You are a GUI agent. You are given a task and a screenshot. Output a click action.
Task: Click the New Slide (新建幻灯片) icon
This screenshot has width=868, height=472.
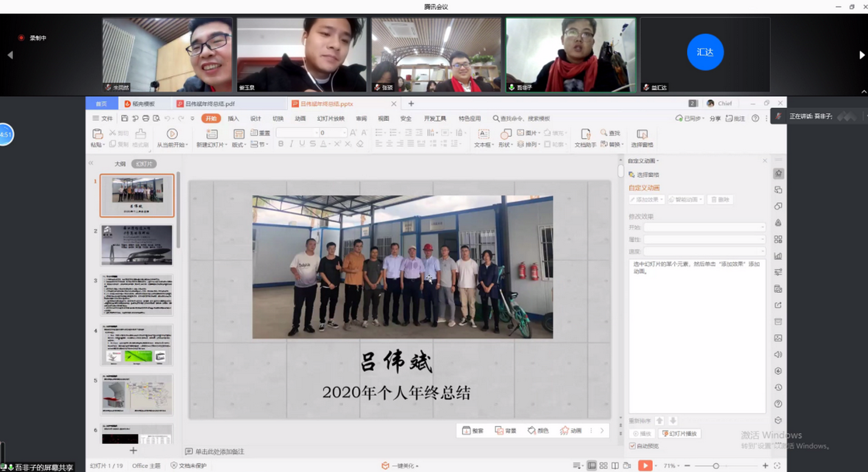click(212, 134)
